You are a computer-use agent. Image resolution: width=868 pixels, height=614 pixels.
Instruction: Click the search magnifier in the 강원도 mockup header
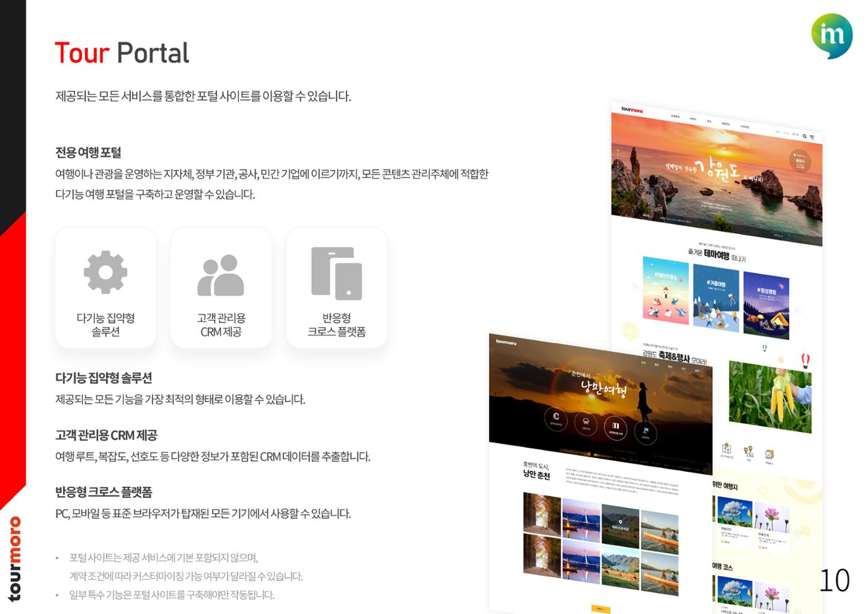[805, 136]
